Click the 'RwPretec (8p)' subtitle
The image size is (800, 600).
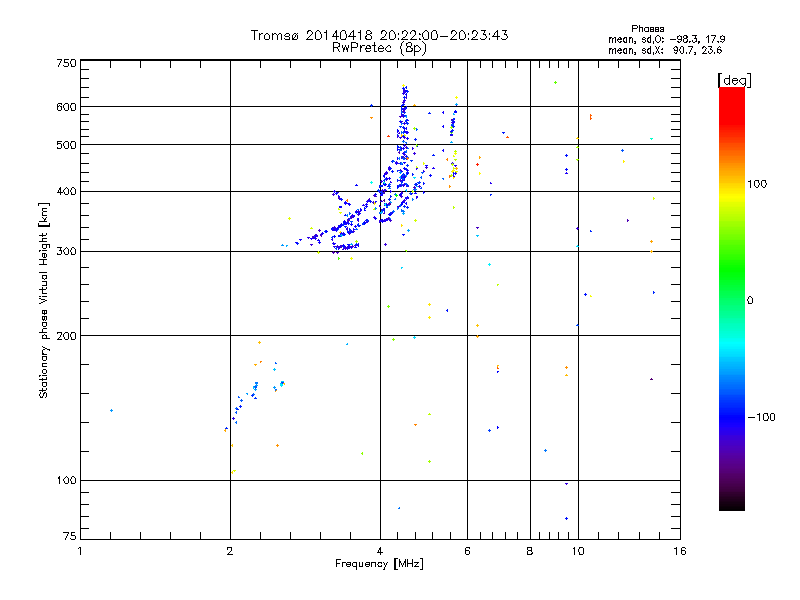pyautogui.click(x=379, y=48)
